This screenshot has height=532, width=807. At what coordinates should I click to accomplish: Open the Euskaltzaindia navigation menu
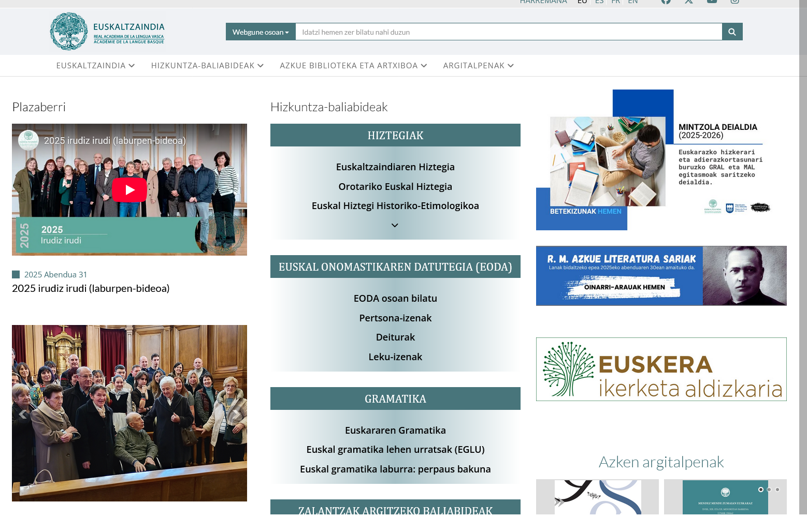(95, 66)
